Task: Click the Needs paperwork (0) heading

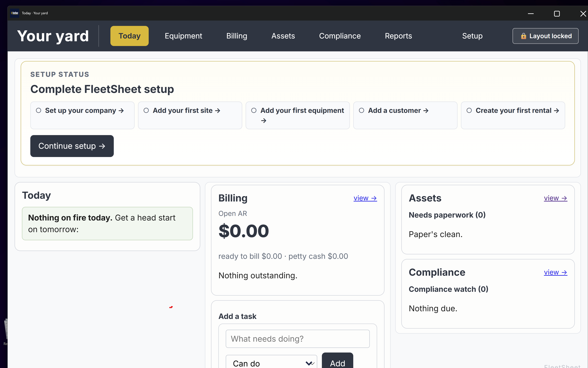Action: click(x=447, y=215)
